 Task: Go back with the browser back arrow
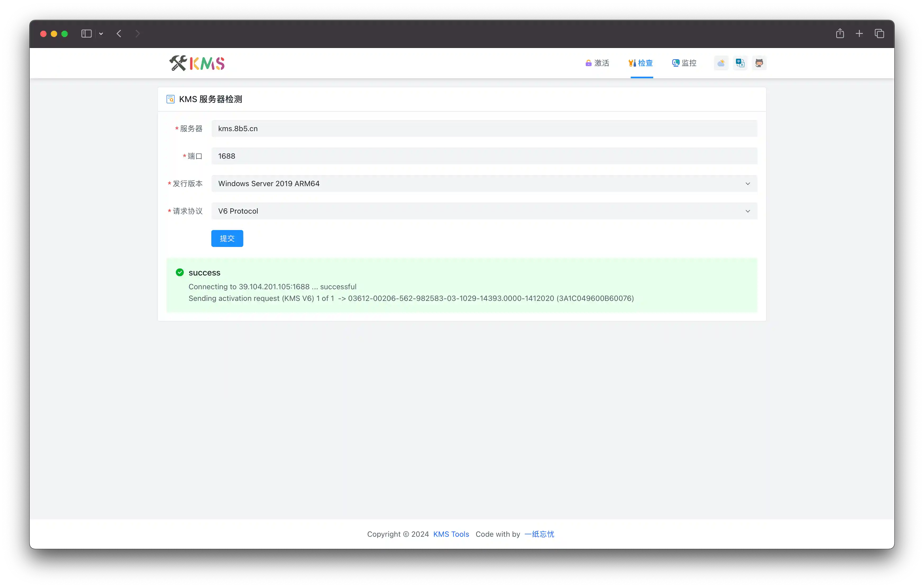(x=119, y=34)
